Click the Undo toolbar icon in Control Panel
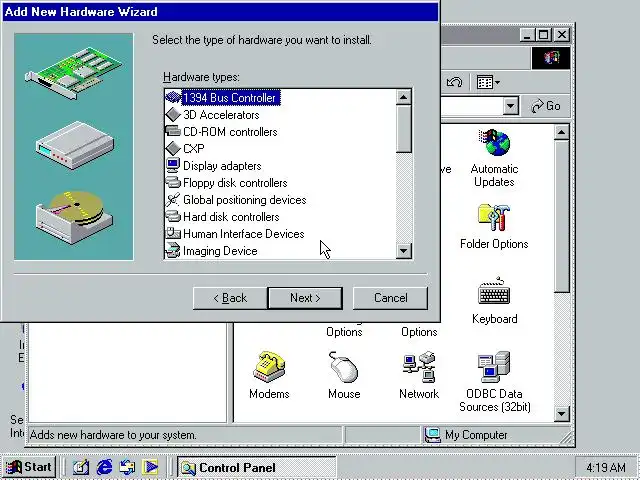This screenshot has width=640, height=480. [x=454, y=82]
